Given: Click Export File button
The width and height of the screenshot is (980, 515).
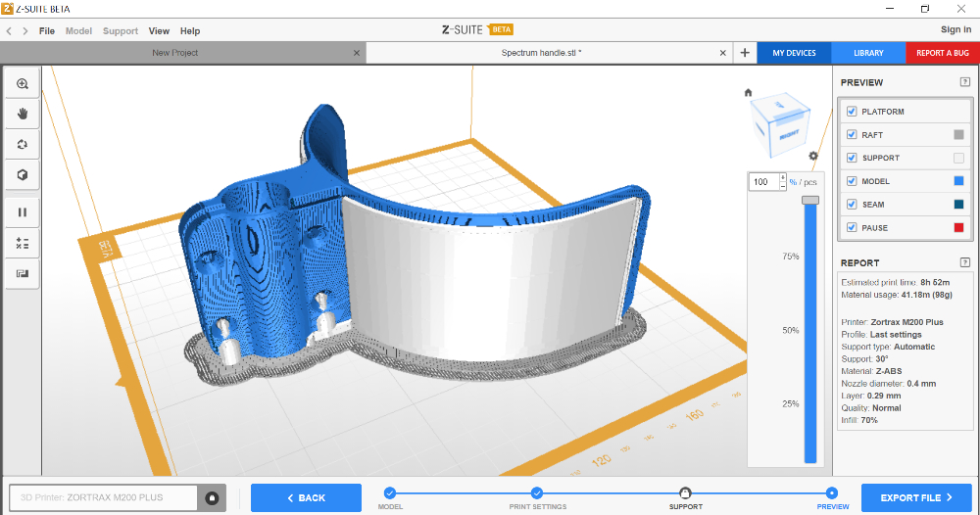Looking at the screenshot, I should [x=916, y=497].
